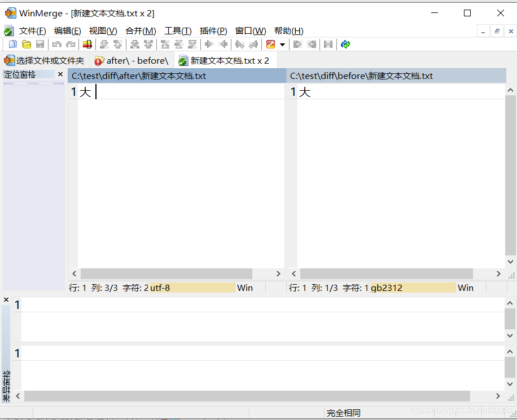The height and width of the screenshot is (420, 517).
Task: Open the 文件(F) menu
Action: point(32,31)
